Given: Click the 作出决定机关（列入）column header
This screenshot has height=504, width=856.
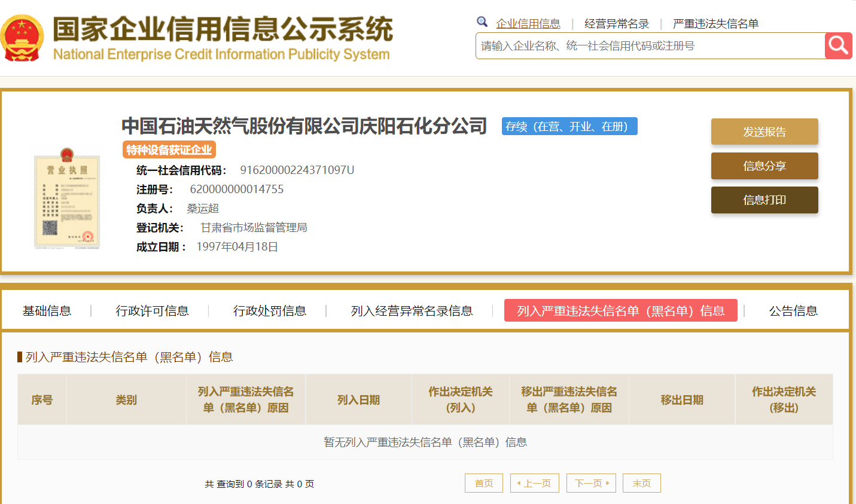Looking at the screenshot, I should 461,399.
